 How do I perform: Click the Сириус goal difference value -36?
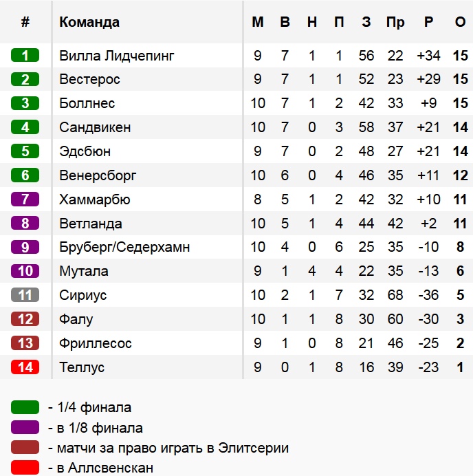428,295
